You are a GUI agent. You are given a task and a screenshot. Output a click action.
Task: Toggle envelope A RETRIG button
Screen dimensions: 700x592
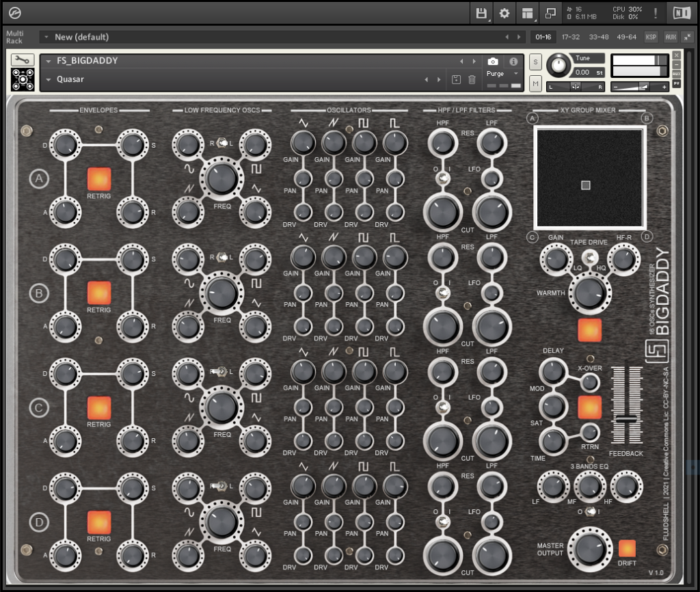pyautogui.click(x=98, y=179)
